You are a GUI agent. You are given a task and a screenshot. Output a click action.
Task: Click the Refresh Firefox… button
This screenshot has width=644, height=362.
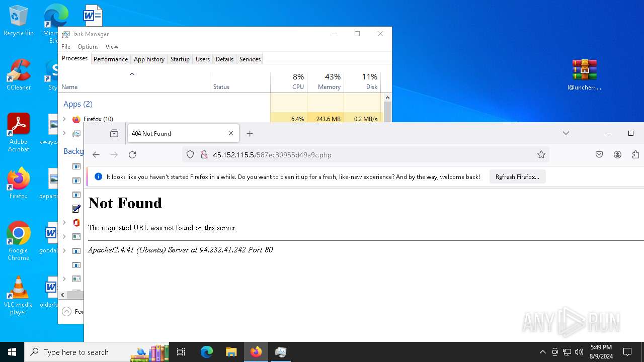click(517, 177)
